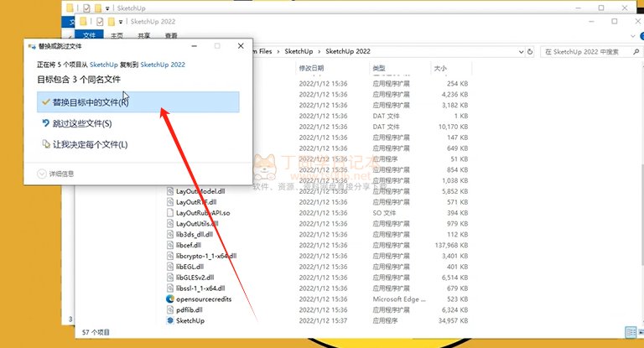Viewport: 644px width, 348px height.
Task: Click the pdflib.dll file icon
Action: tap(169, 309)
